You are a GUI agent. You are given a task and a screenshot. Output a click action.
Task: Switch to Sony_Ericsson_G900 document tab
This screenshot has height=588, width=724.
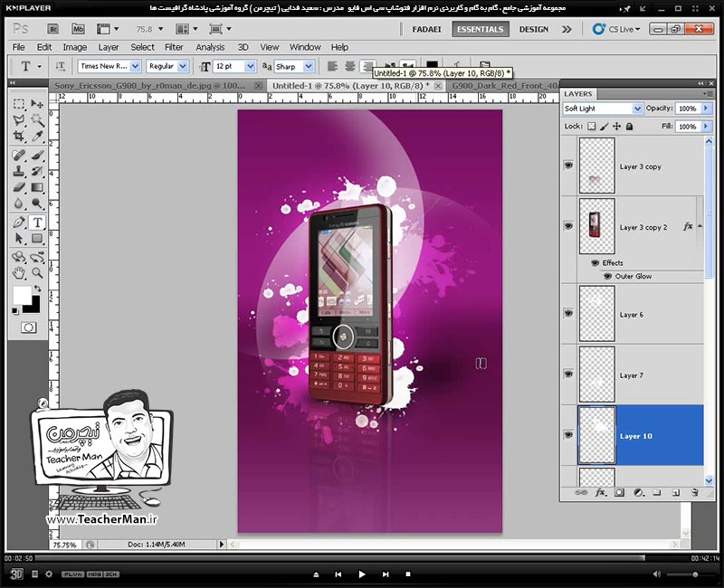pyautogui.click(x=150, y=86)
